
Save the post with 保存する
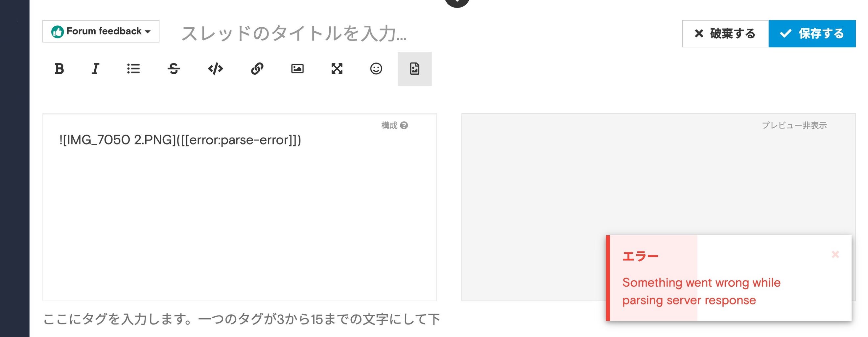pyautogui.click(x=812, y=33)
